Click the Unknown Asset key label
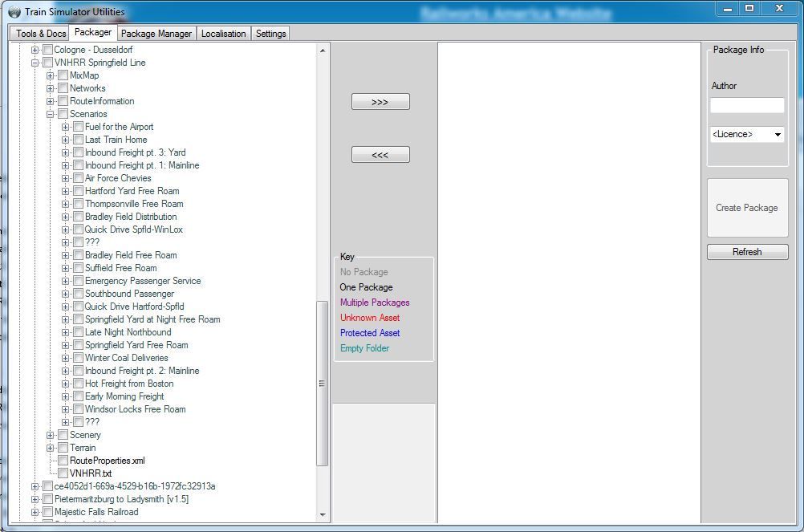This screenshot has height=532, width=804. click(x=370, y=318)
